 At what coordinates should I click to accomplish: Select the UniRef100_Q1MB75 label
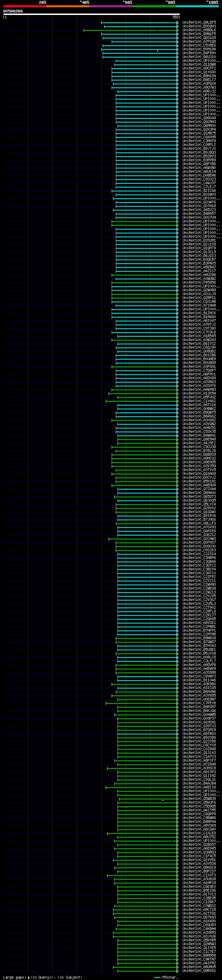199,133
